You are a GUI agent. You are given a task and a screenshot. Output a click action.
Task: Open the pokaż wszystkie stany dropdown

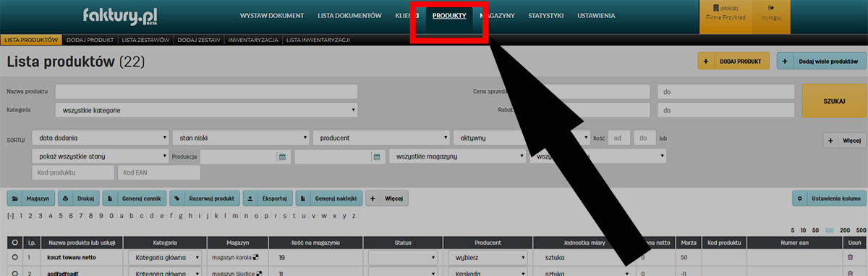click(x=100, y=156)
